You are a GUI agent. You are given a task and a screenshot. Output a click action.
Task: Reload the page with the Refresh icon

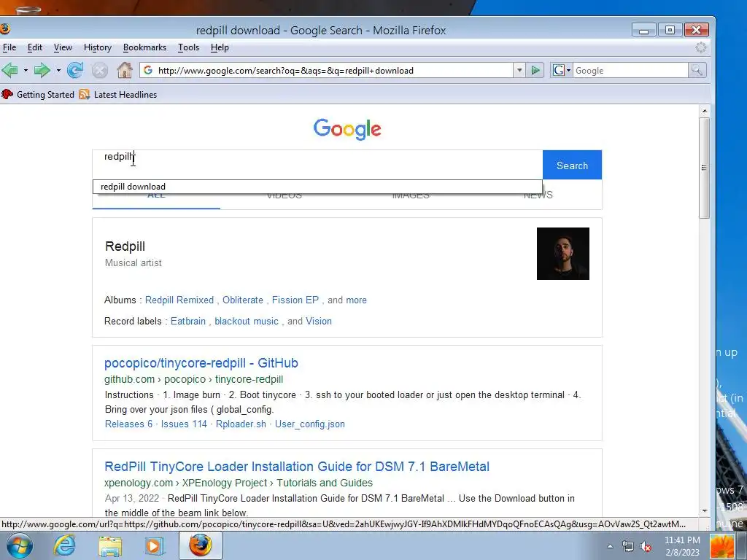(x=75, y=71)
